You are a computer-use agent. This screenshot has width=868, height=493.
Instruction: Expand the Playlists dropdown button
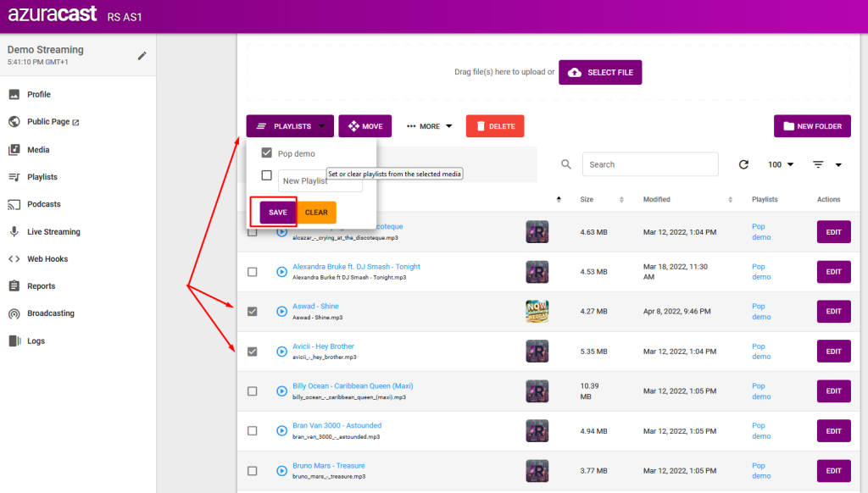tap(290, 126)
